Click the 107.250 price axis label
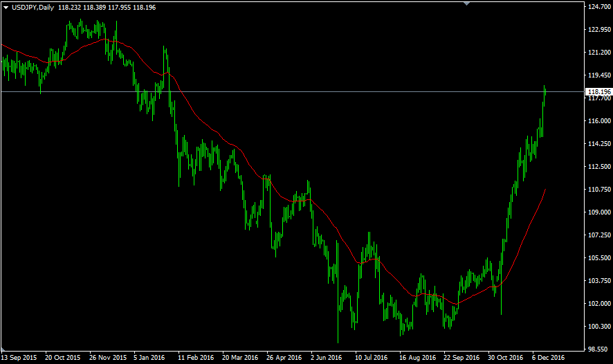 (599, 235)
